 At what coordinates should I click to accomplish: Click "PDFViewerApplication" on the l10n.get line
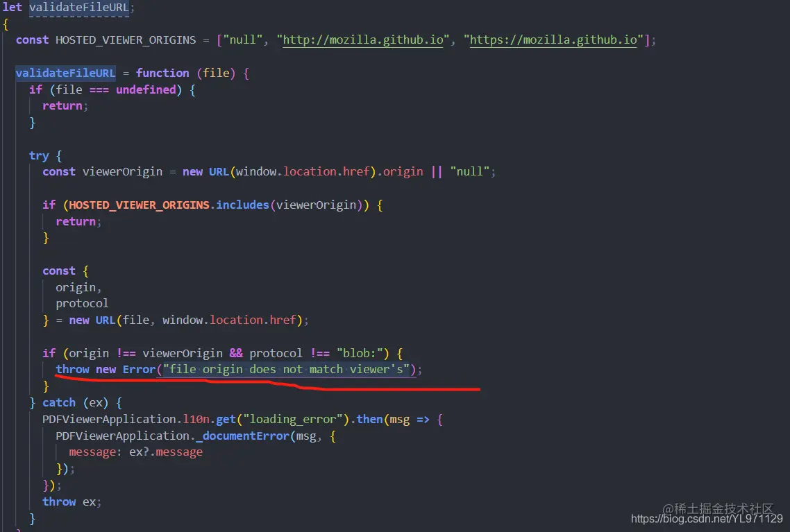[x=109, y=419]
